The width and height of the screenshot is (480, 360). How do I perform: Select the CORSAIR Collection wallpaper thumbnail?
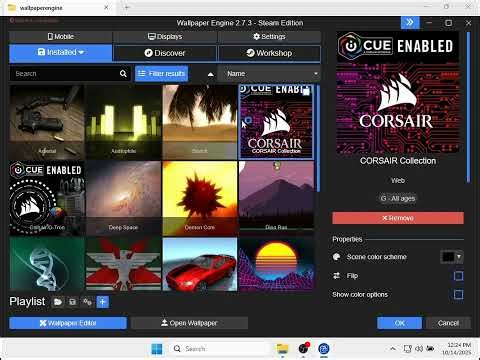click(x=276, y=122)
